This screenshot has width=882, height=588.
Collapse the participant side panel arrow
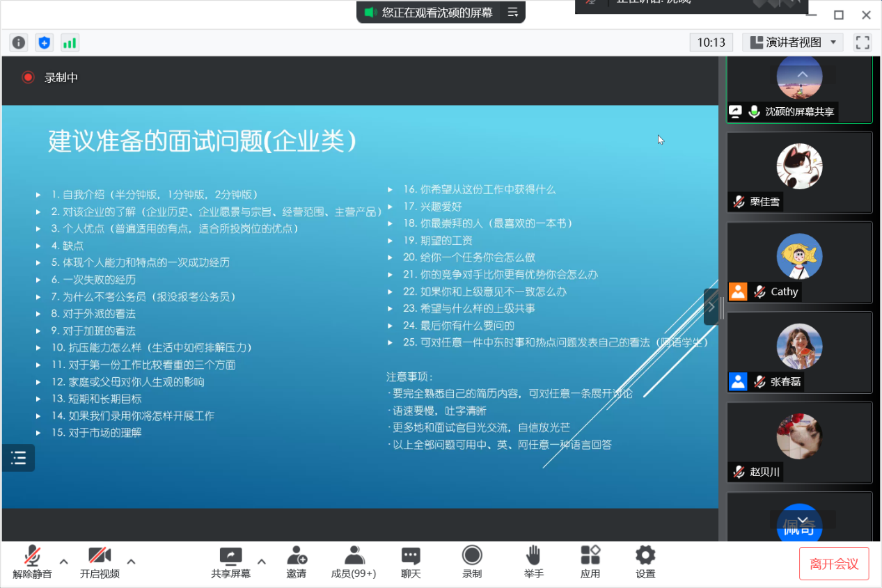click(711, 307)
